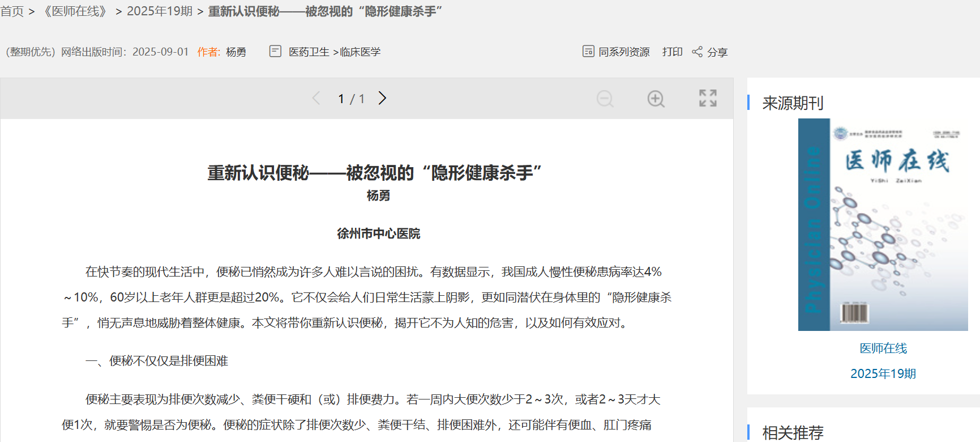Open the 医师在线 journal cover thumbnail

pos(883,224)
